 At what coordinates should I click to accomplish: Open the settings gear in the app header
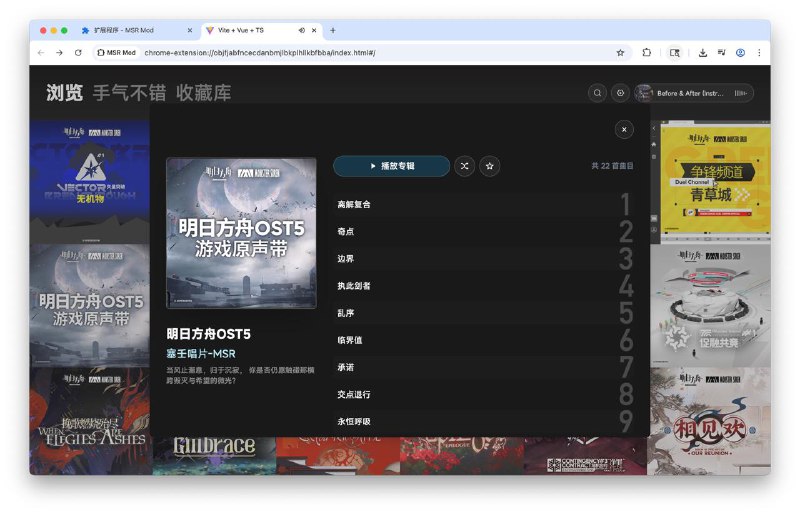tap(620, 93)
